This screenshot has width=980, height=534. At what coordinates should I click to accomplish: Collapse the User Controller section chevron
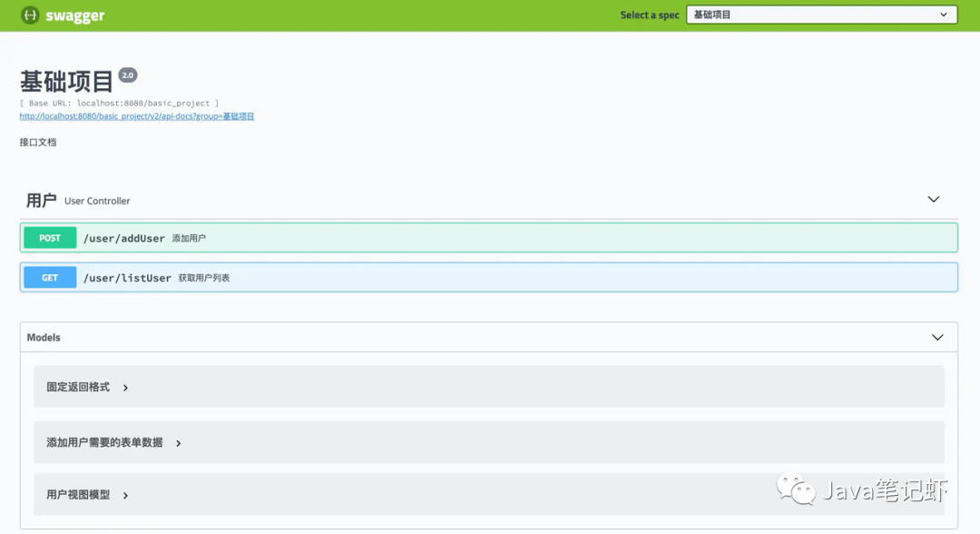(x=933, y=200)
